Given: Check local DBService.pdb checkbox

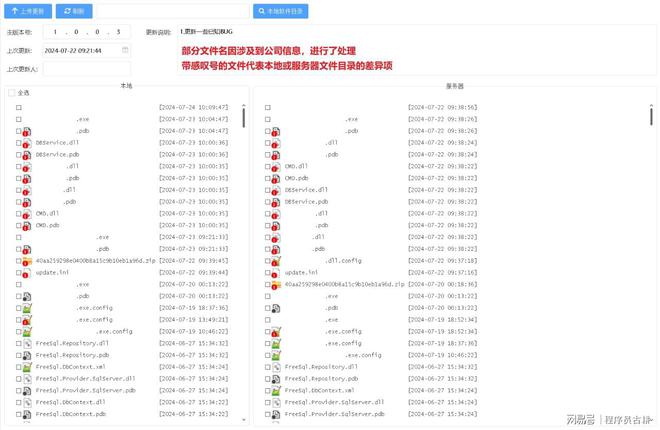Looking at the screenshot, I should 19,154.
